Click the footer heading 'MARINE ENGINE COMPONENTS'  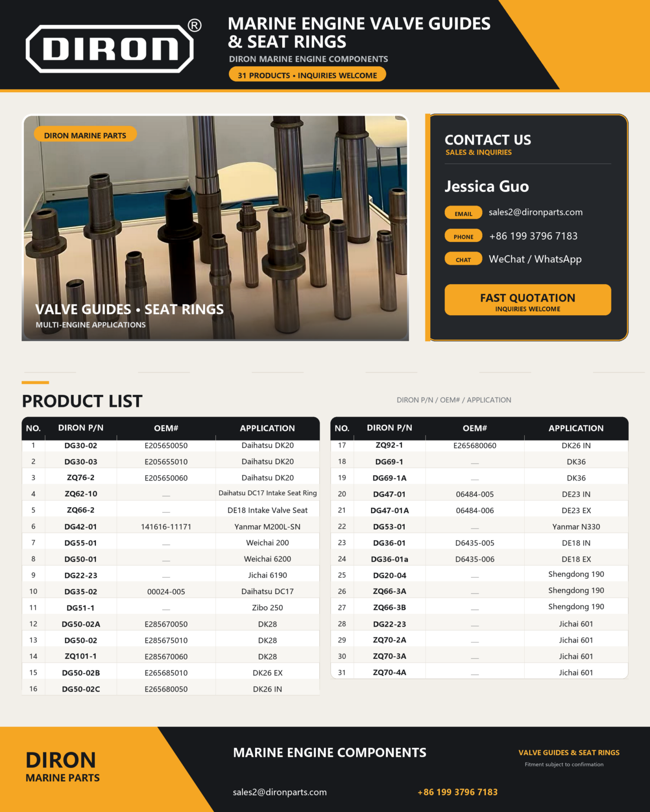tap(330, 753)
